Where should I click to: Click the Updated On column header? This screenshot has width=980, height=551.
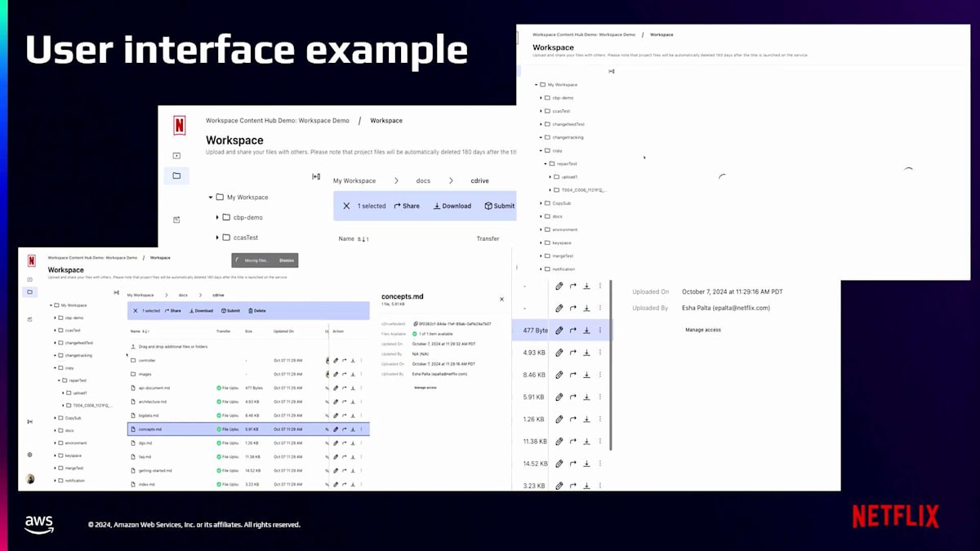click(283, 331)
